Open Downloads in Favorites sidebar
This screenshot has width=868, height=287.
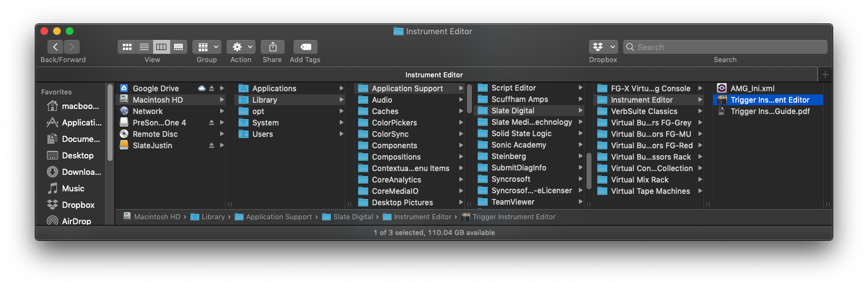pos(74,172)
